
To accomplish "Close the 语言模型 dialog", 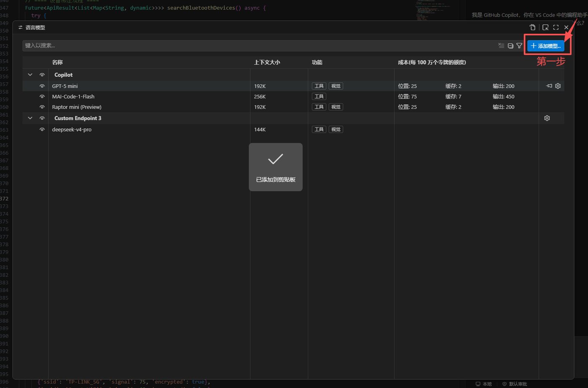I will point(566,27).
